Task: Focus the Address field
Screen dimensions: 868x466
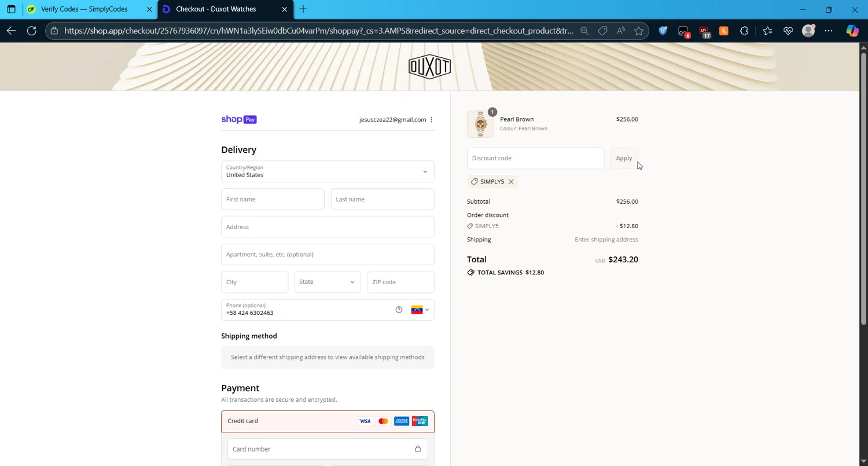Action: [328, 227]
